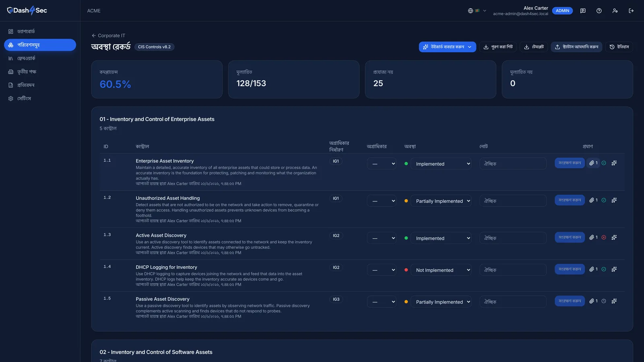644x362 pixels.
Task: Click the ACME organization name in header
Action: 94,11
